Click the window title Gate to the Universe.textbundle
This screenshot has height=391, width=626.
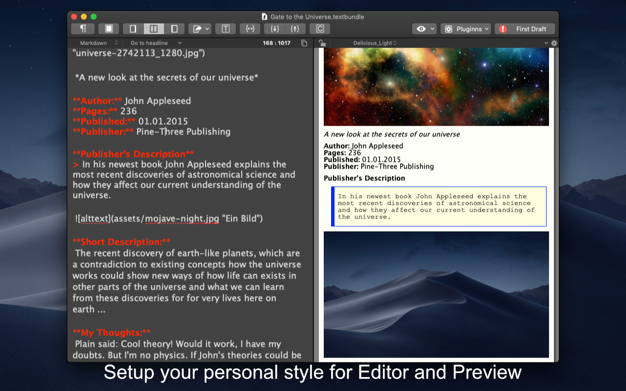317,17
